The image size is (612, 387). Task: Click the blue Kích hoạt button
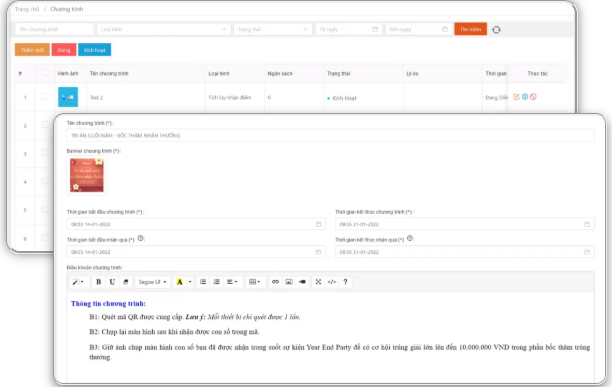94,50
